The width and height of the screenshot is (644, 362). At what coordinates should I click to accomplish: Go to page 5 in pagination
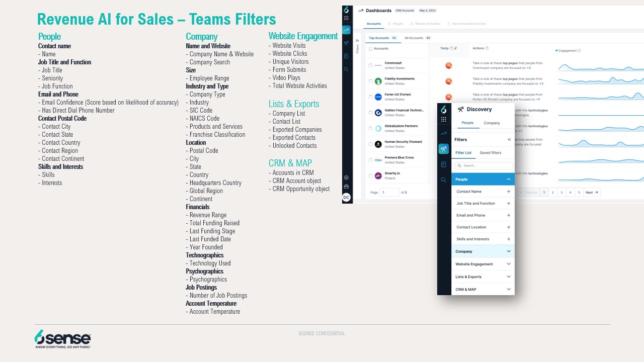click(x=579, y=193)
